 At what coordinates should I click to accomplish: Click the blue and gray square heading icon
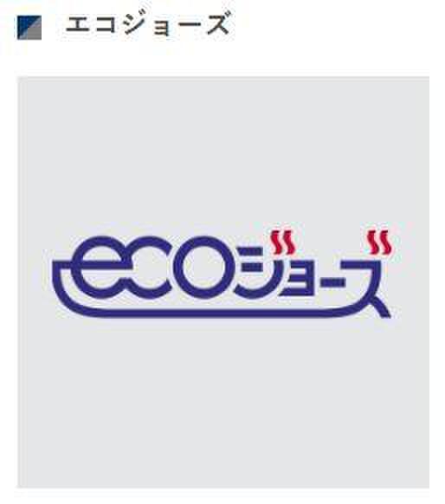(x=29, y=28)
